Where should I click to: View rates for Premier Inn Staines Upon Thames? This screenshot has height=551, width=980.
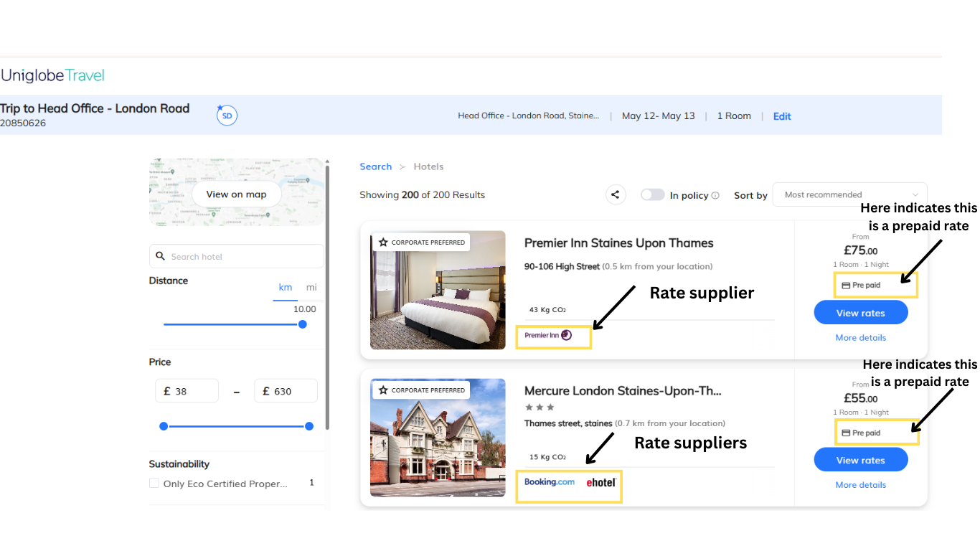tap(861, 313)
